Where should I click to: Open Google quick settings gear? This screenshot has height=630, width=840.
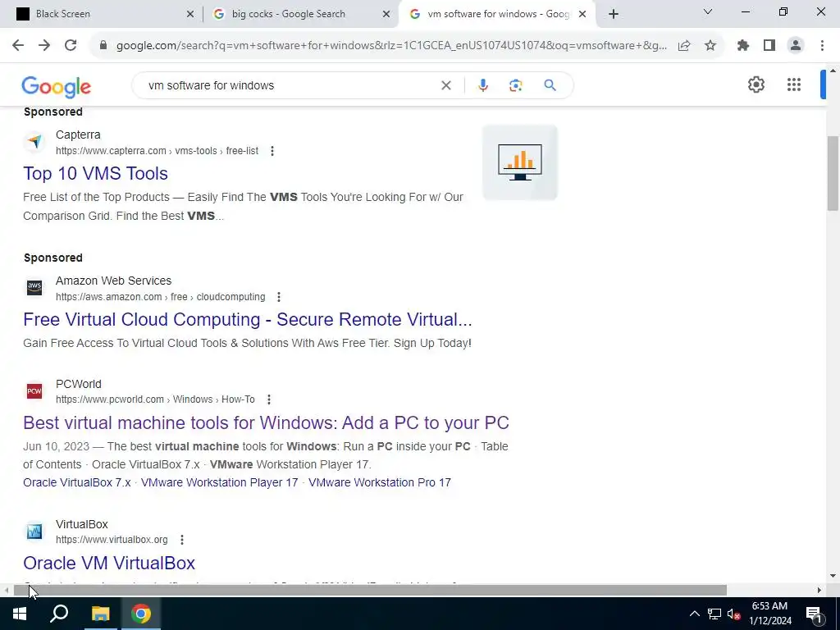click(x=756, y=84)
